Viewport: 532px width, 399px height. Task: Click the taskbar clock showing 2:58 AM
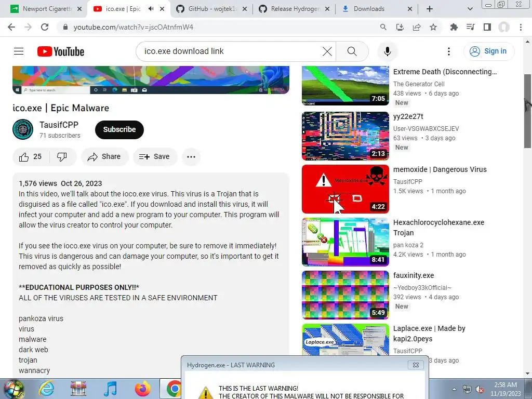505,389
